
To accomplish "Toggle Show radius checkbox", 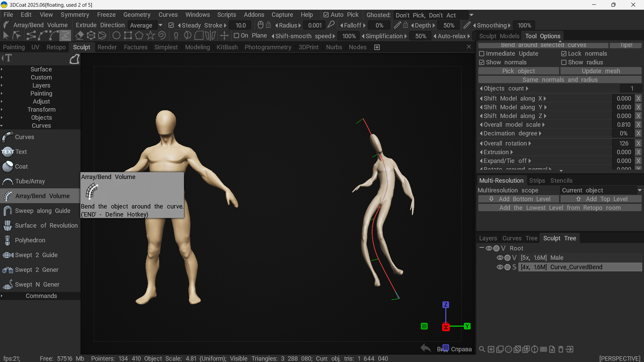I will [564, 62].
